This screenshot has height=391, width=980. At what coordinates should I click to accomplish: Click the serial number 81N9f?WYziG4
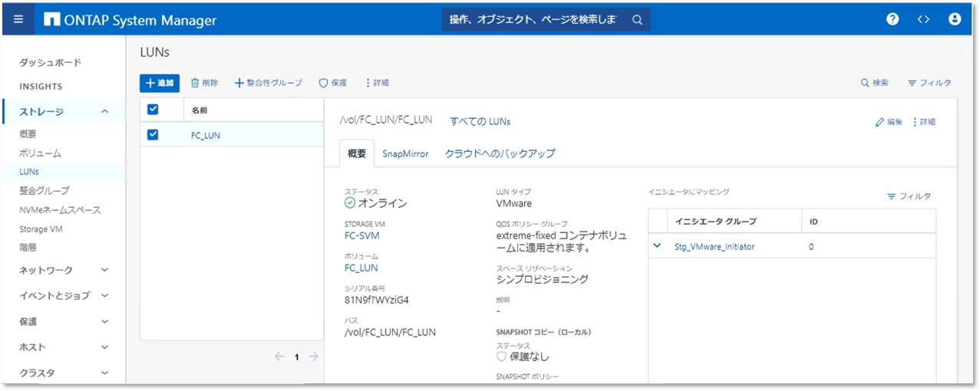377,300
